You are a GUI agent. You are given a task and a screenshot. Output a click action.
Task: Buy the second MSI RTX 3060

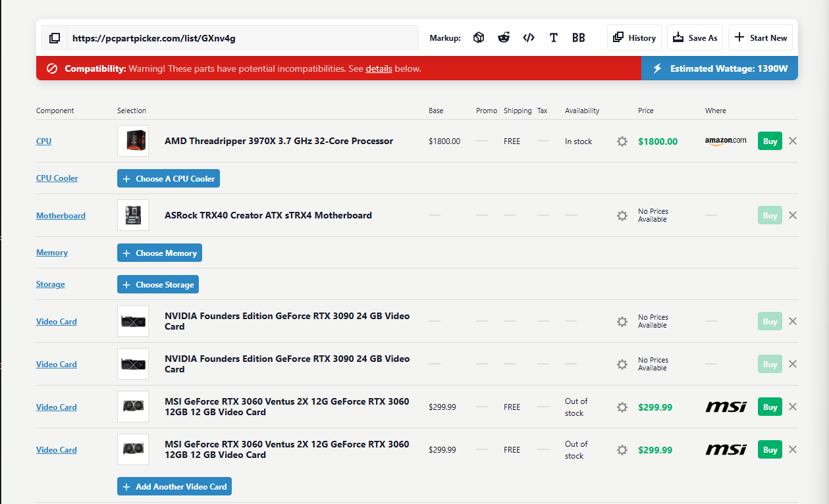coord(770,450)
